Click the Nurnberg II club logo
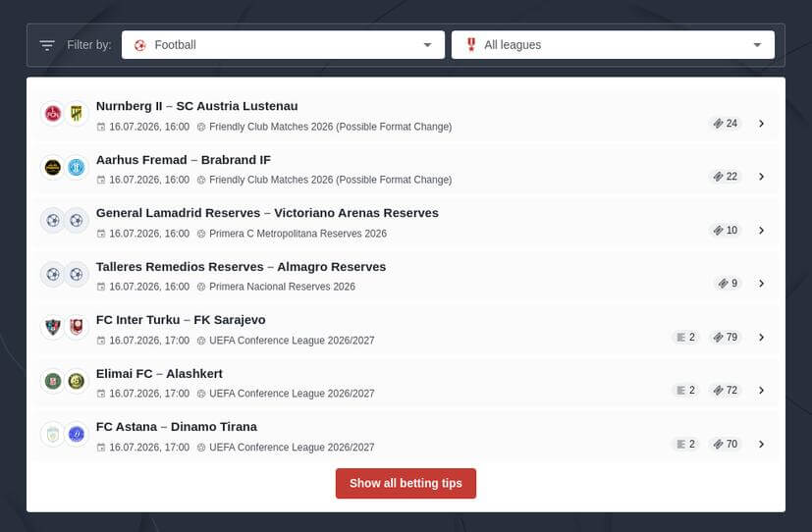The width and height of the screenshot is (812, 532). point(53,113)
